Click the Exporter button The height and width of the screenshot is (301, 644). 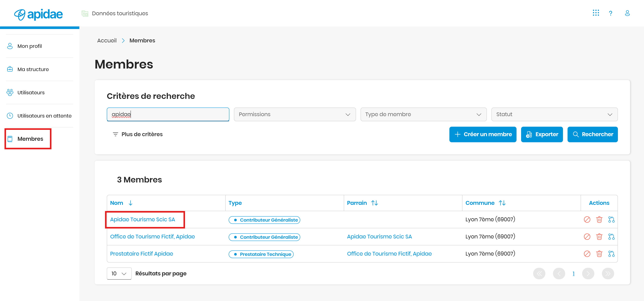[542, 134]
